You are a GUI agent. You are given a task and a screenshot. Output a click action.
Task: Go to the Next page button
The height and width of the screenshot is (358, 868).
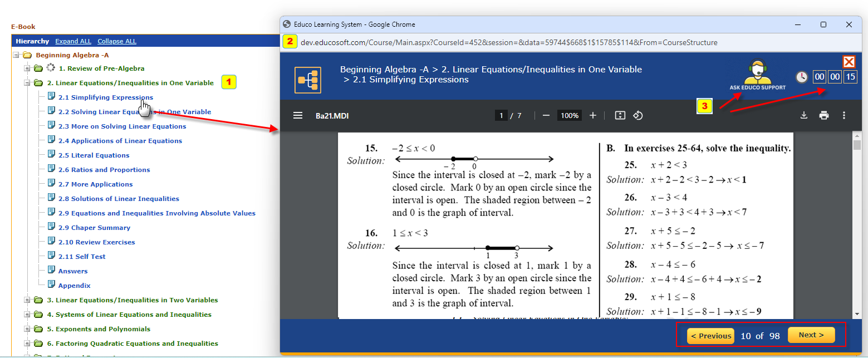click(x=811, y=335)
